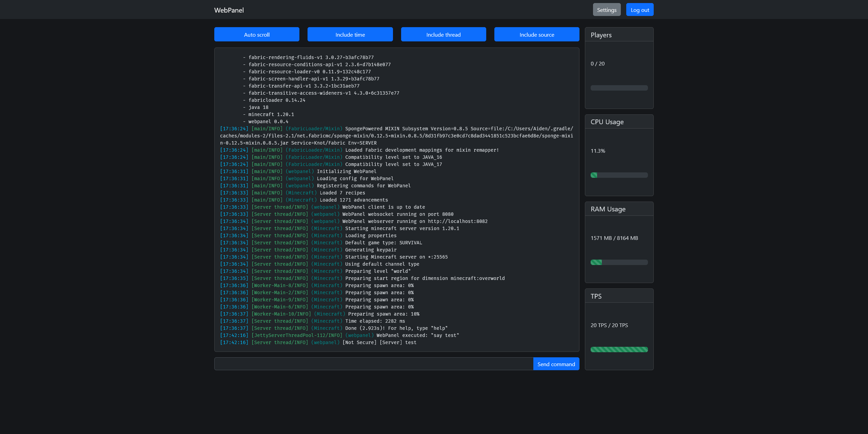
Task: Click the 0 / 20 players counter
Action: (597, 63)
